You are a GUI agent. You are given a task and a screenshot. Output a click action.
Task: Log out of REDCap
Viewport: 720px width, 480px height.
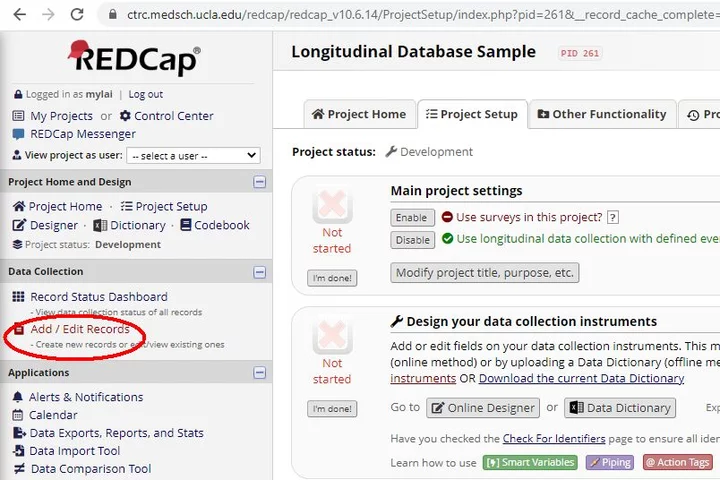[146, 94]
